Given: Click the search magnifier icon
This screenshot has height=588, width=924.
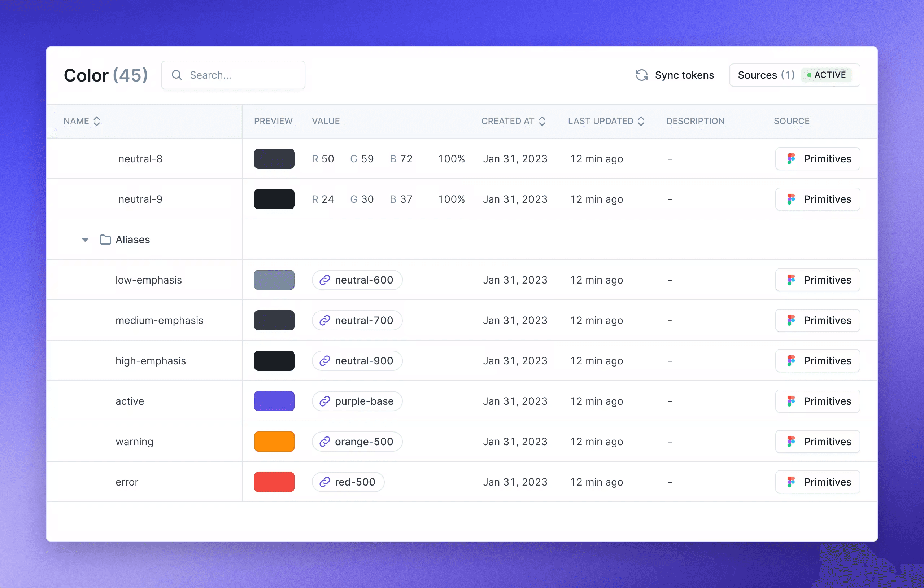Looking at the screenshot, I should point(176,75).
